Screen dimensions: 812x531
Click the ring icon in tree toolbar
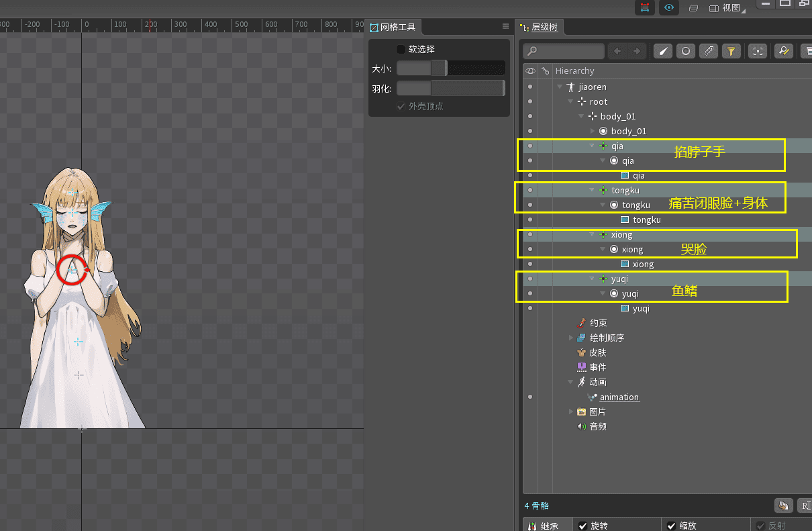(685, 51)
